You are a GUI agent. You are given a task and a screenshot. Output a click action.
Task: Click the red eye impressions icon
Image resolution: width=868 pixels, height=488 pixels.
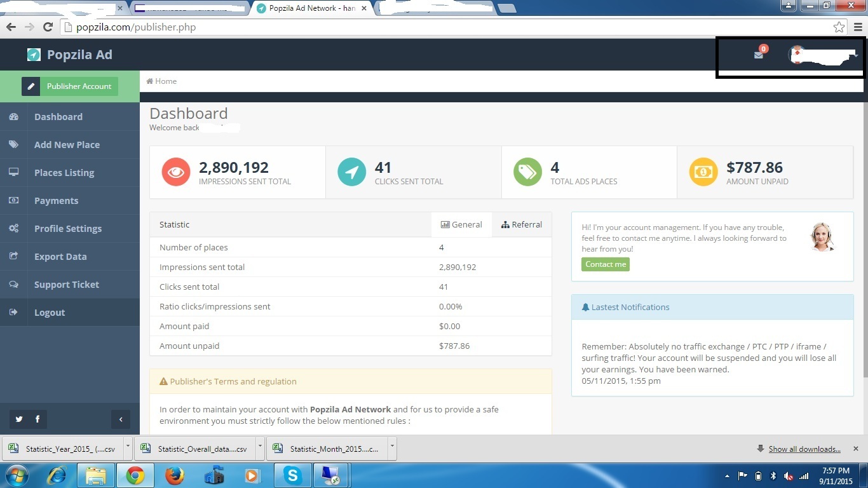coord(176,172)
